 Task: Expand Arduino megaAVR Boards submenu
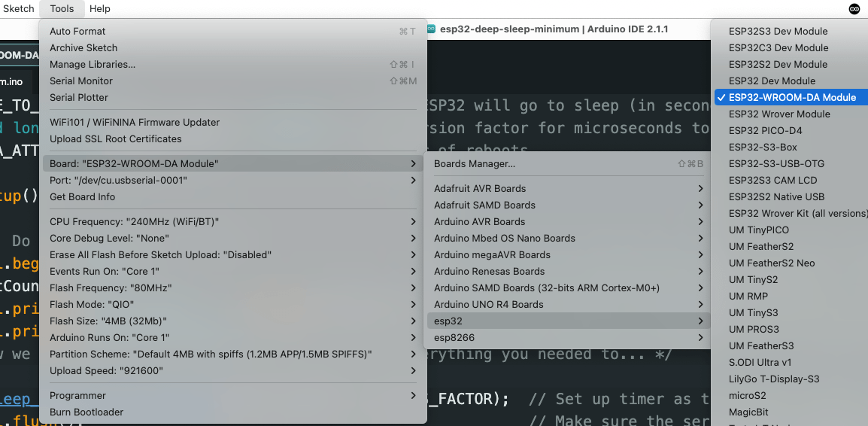pos(569,255)
